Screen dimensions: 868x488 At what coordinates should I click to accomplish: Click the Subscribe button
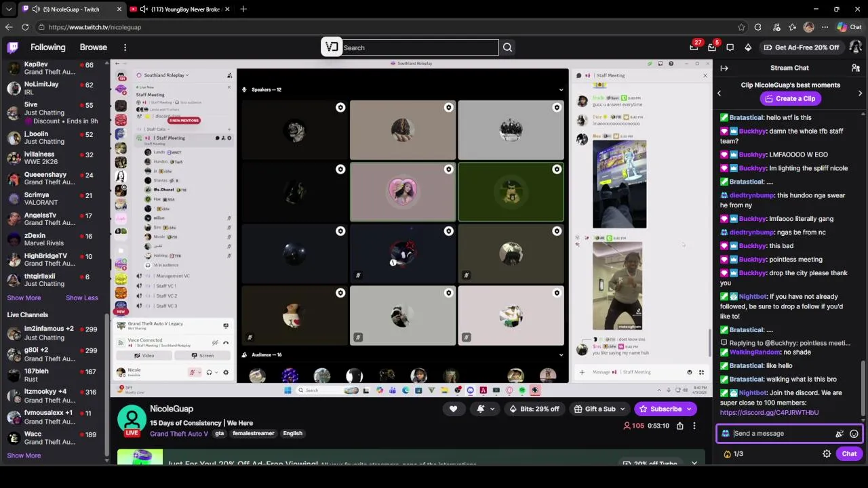[x=665, y=409]
